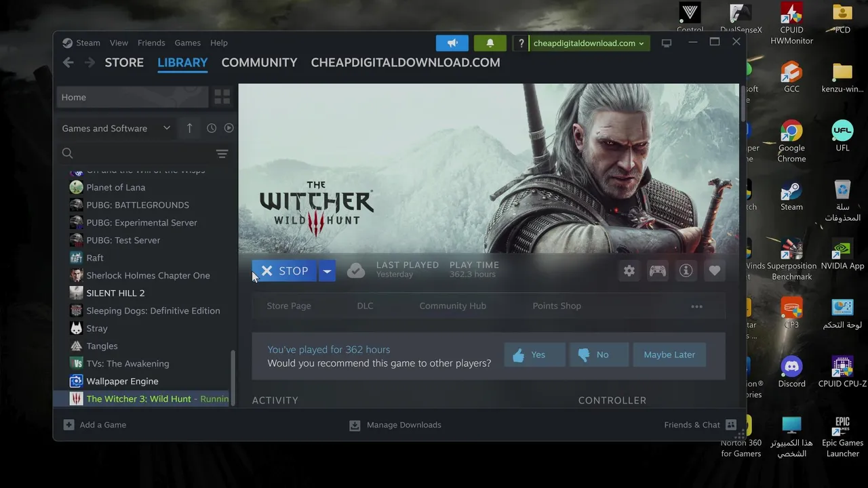Open Friends & Chat panel
868x488 pixels.
(x=701, y=425)
